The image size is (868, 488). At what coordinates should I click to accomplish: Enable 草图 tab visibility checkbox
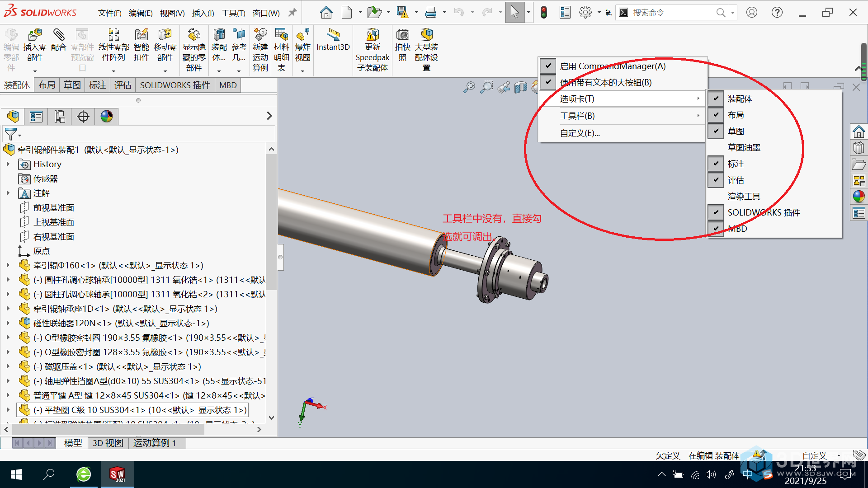714,131
